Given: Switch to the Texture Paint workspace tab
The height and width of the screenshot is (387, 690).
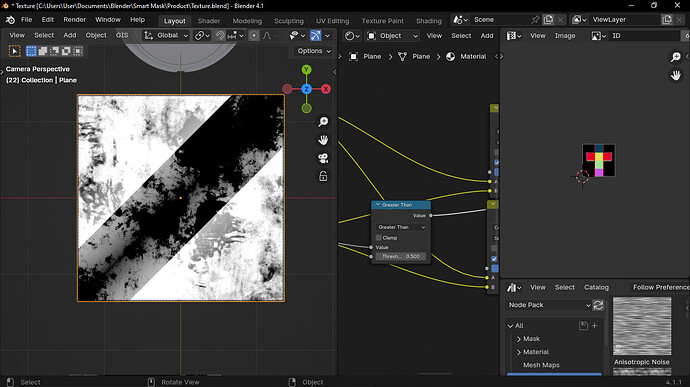Looking at the screenshot, I should click(x=382, y=21).
